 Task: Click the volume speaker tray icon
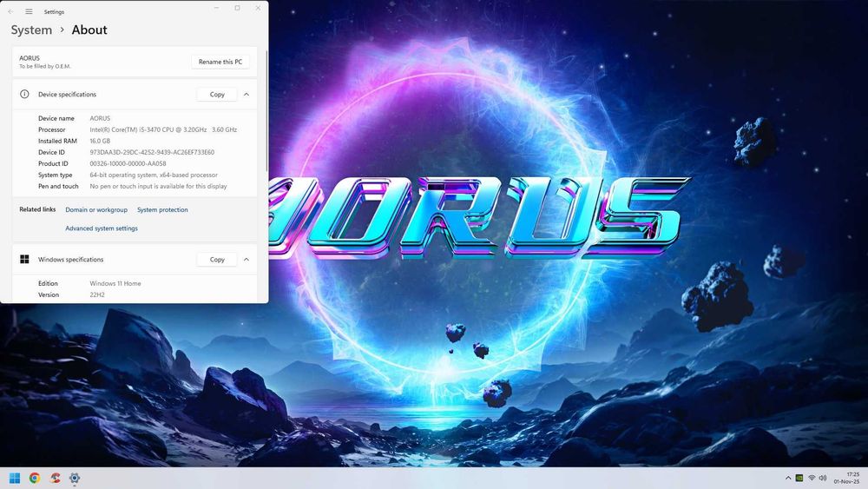(x=823, y=478)
